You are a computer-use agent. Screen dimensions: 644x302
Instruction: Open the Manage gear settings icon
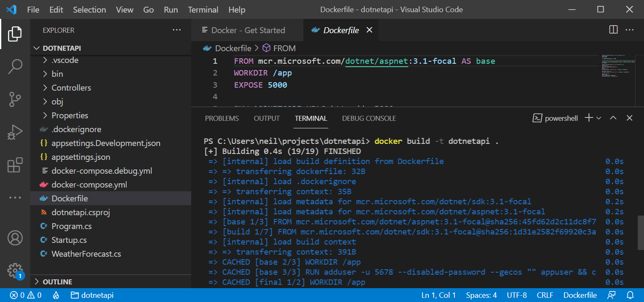tap(15, 271)
